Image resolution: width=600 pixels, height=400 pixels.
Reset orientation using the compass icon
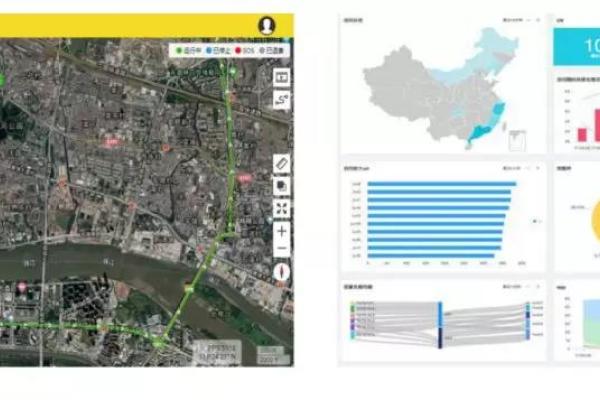(282, 272)
